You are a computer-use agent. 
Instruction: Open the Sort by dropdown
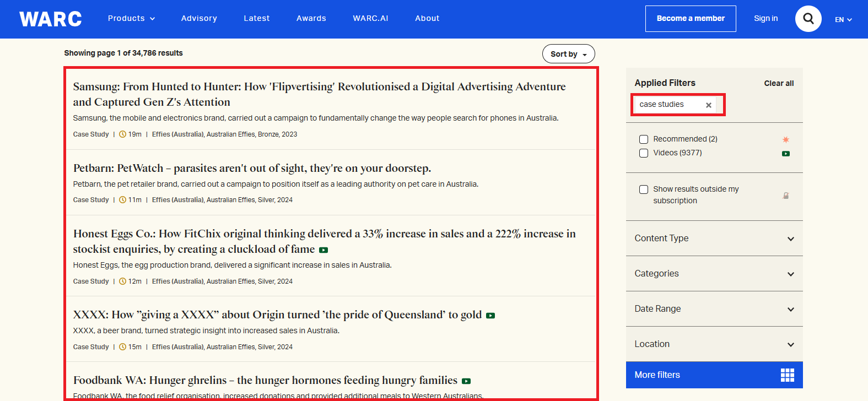click(568, 54)
